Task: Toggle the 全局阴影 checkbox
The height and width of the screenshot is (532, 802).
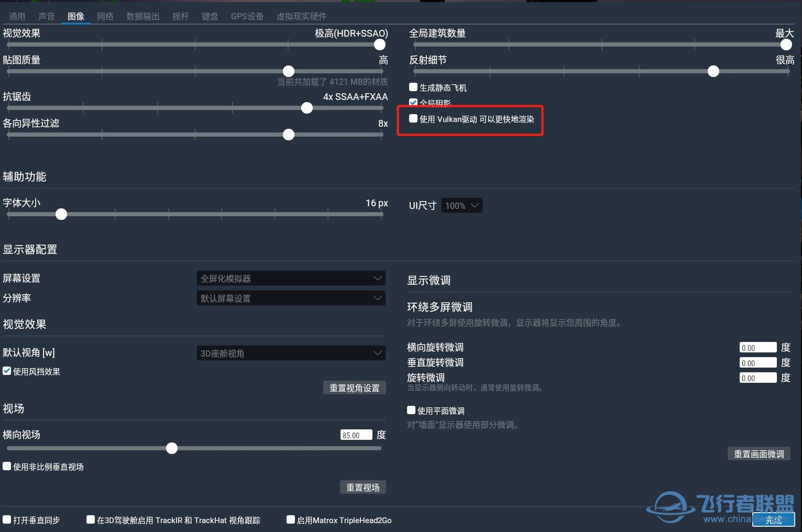Action: (413, 102)
